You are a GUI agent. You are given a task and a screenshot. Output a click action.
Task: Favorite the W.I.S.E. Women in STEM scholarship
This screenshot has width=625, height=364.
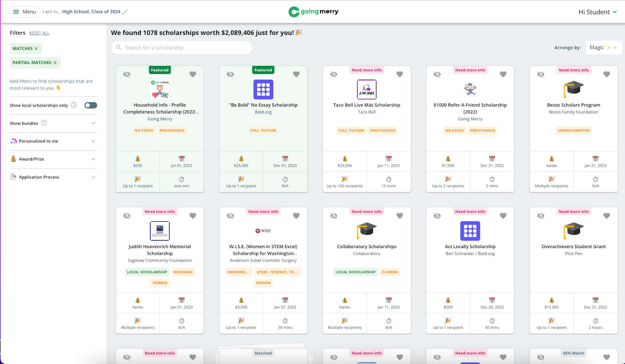click(296, 216)
